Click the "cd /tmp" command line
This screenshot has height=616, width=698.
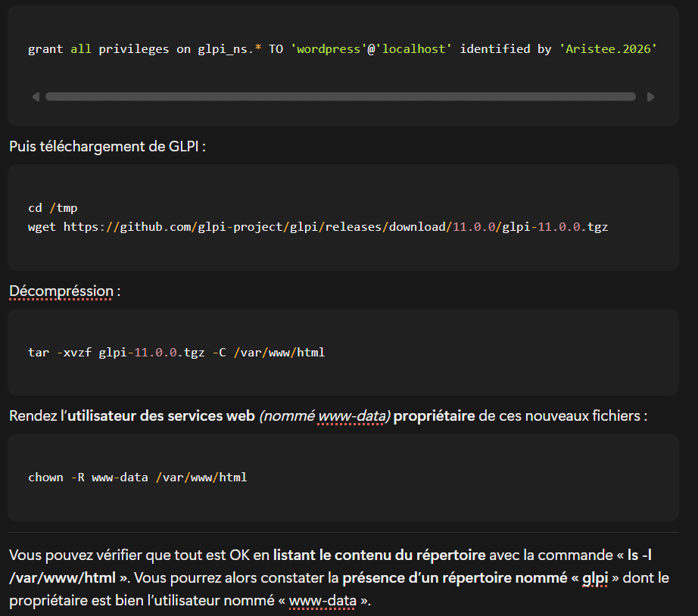(52, 208)
